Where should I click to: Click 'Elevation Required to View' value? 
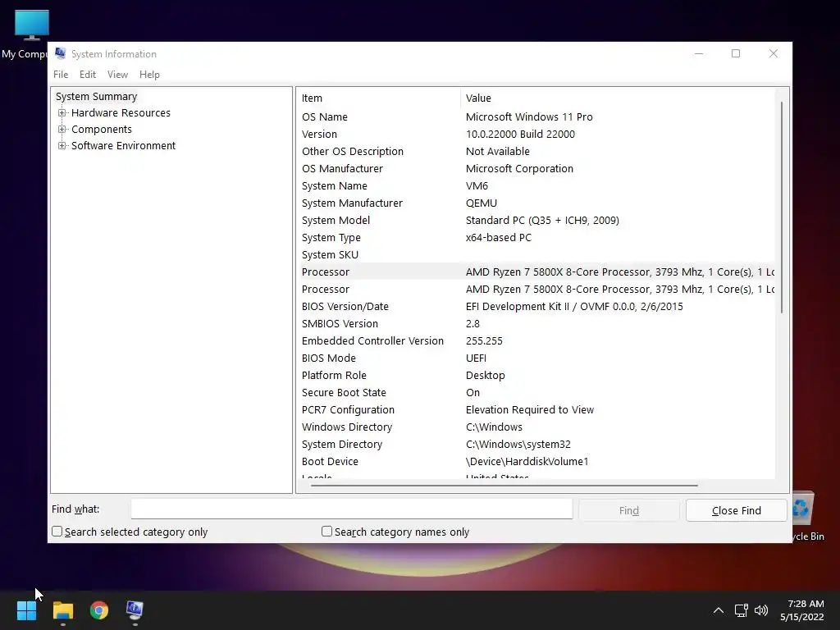pos(529,410)
